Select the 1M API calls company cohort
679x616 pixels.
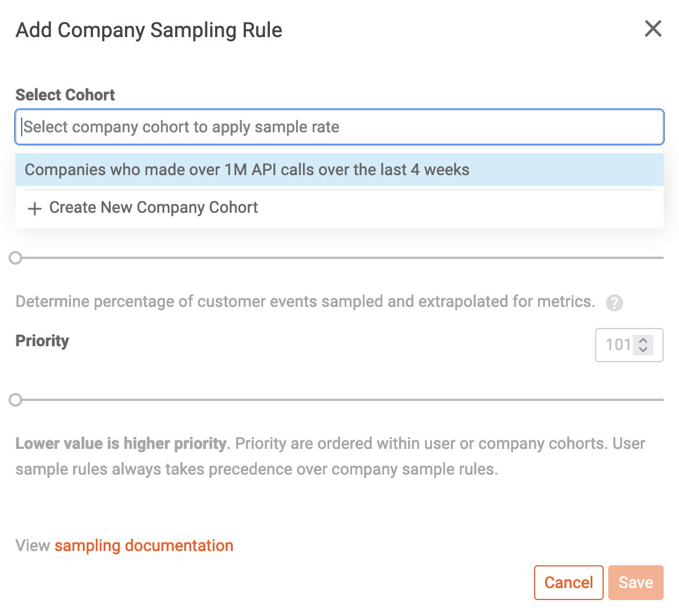[246, 169]
